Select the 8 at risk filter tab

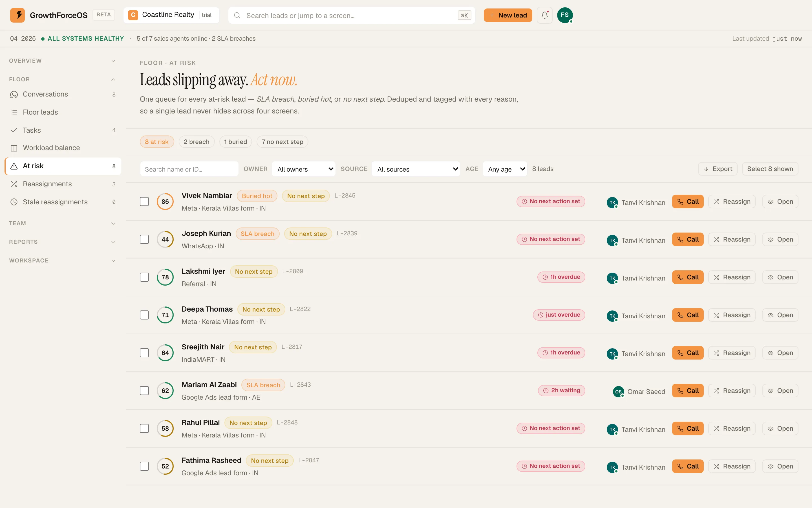157,142
